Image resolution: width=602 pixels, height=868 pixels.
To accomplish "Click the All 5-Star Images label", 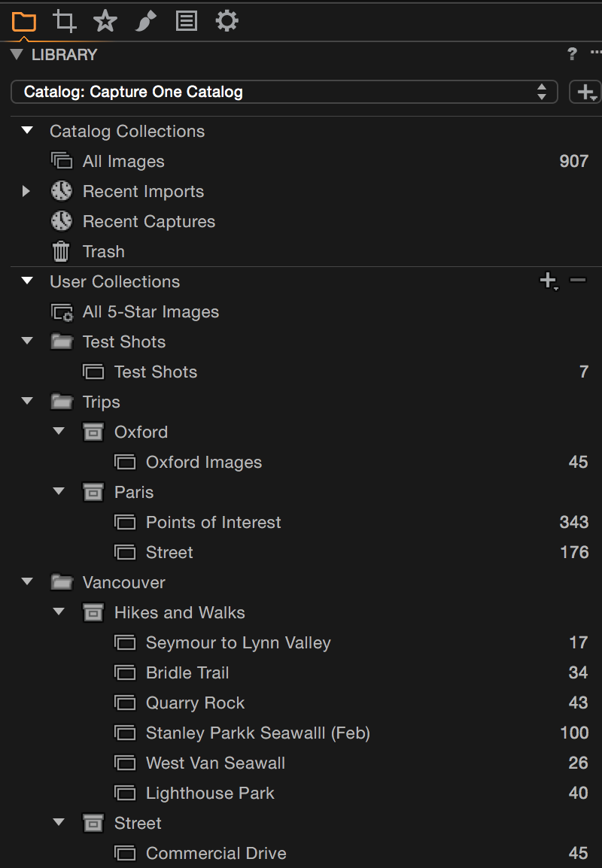I will click(x=150, y=311).
